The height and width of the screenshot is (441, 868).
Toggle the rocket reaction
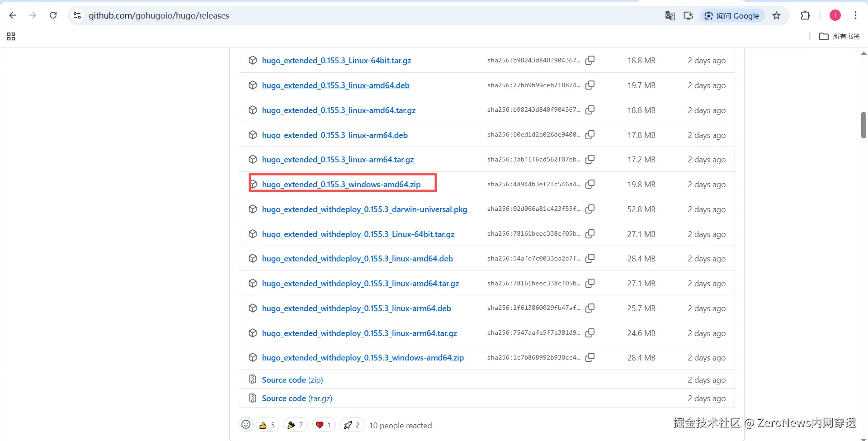[x=352, y=425]
